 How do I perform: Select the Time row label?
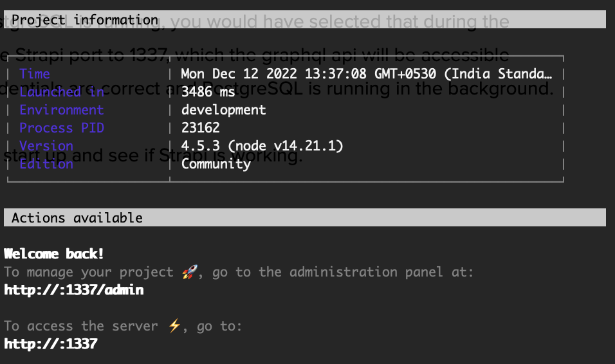(x=35, y=74)
